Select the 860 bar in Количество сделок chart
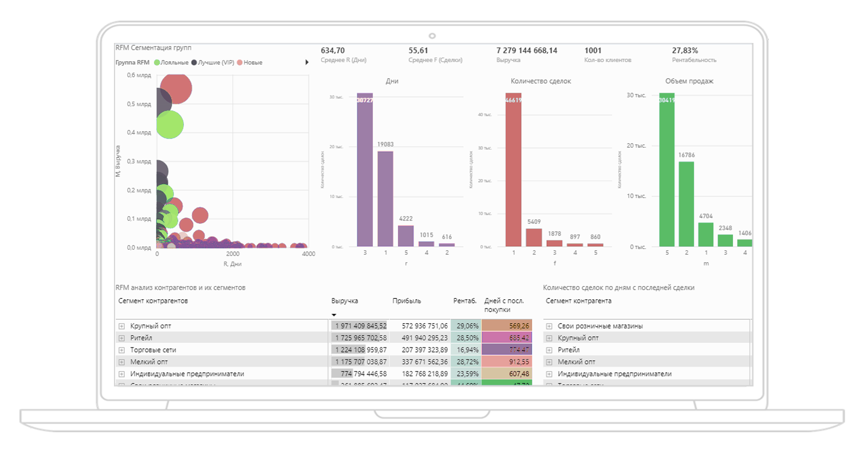Image resolution: width=868 pixels, height=450 pixels. point(595,245)
